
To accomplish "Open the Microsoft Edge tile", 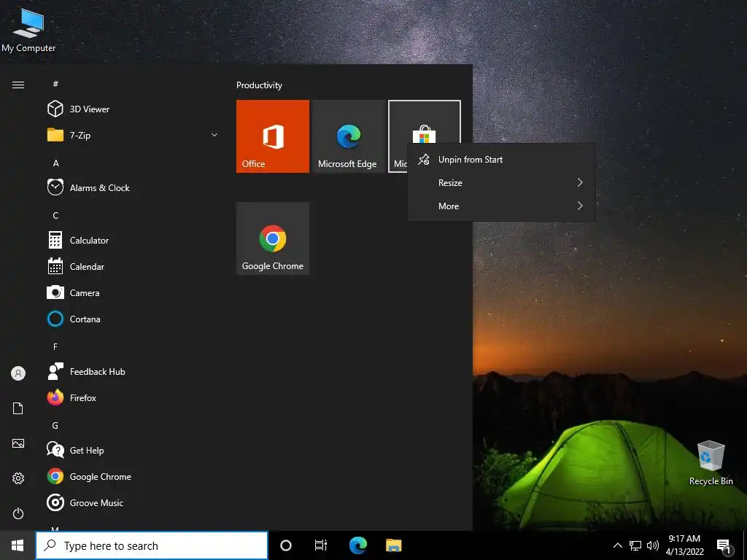I will tap(348, 136).
